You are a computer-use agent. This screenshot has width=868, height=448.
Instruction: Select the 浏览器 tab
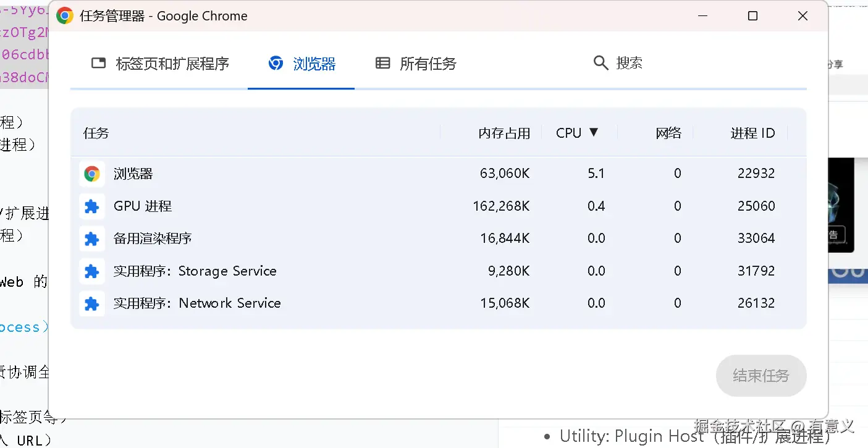tap(301, 63)
